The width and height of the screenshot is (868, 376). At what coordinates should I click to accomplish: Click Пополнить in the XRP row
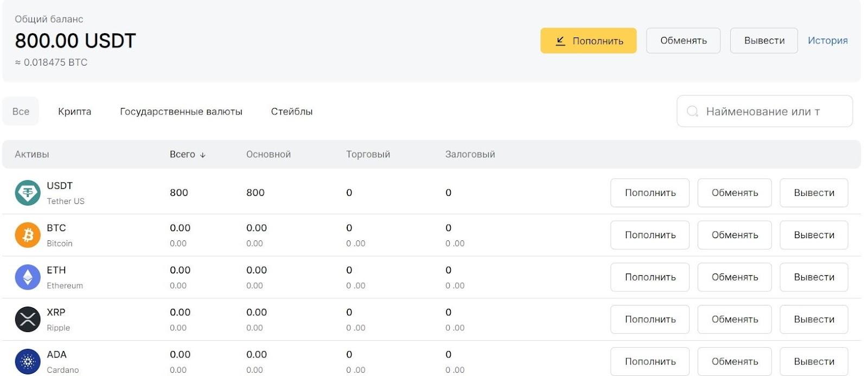click(650, 320)
